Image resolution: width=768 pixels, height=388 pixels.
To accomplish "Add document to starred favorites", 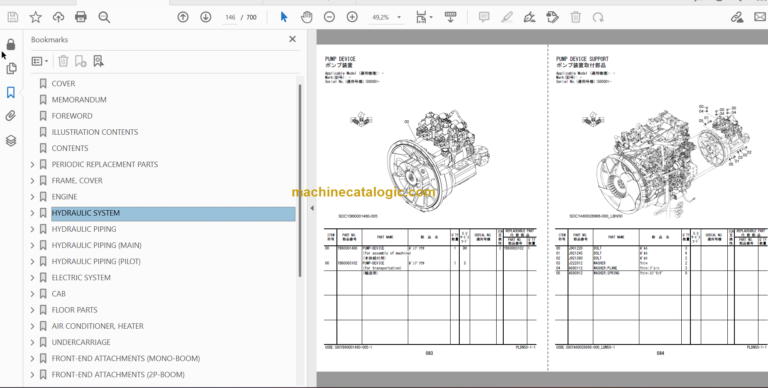I will (35, 18).
